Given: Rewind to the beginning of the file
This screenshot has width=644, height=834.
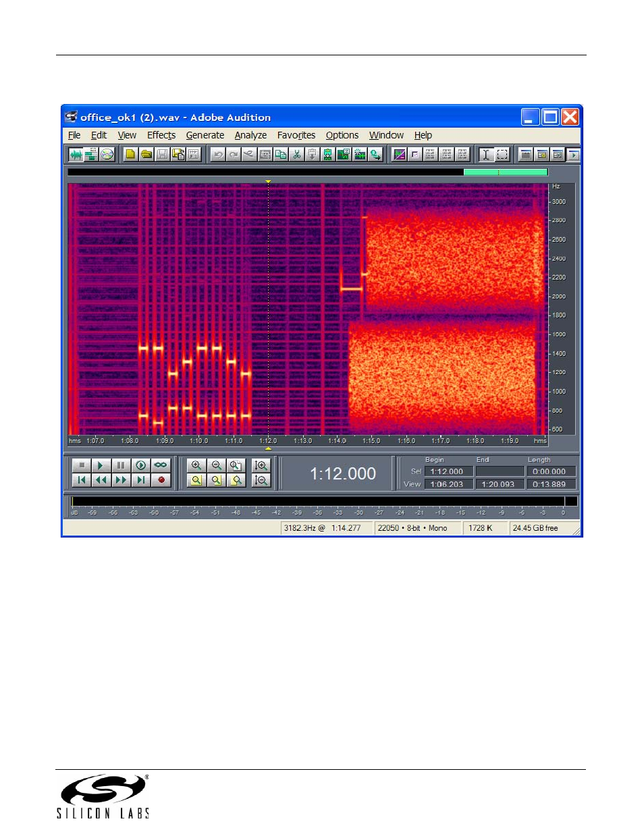Looking at the screenshot, I should tap(81, 479).
